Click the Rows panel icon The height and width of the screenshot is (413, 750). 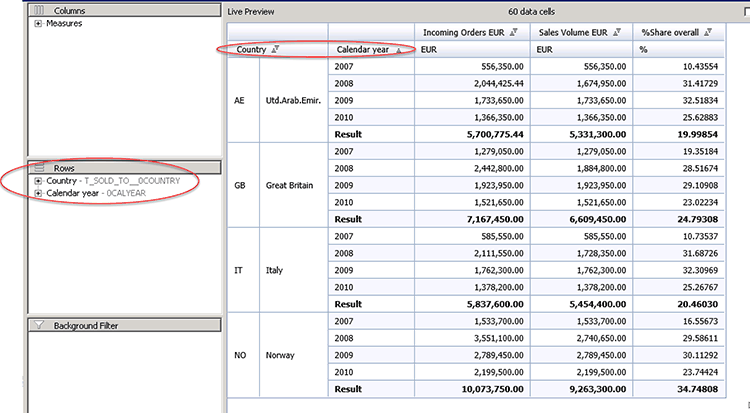pyautogui.click(x=40, y=168)
